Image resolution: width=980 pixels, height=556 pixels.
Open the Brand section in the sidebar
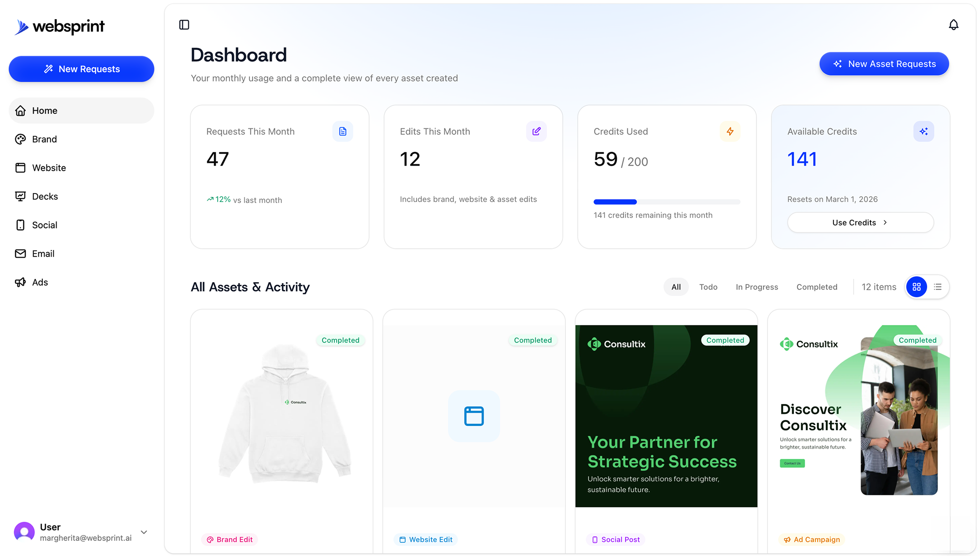click(44, 139)
